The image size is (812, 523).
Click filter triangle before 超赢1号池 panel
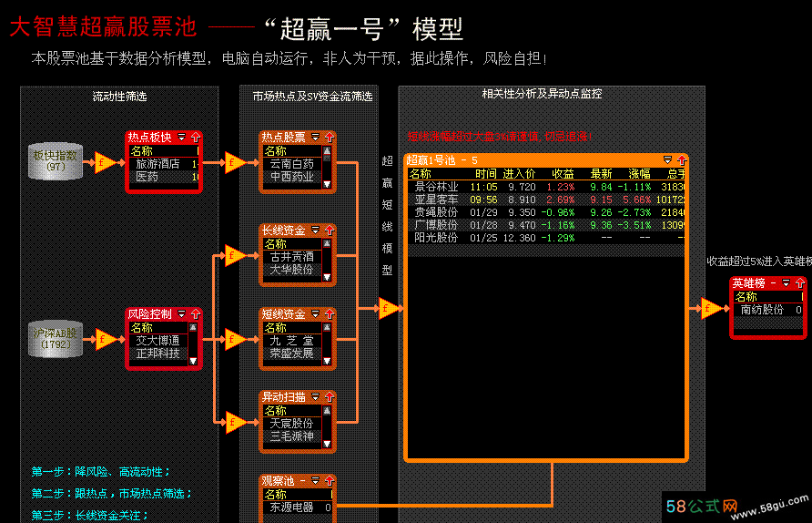[x=388, y=308]
